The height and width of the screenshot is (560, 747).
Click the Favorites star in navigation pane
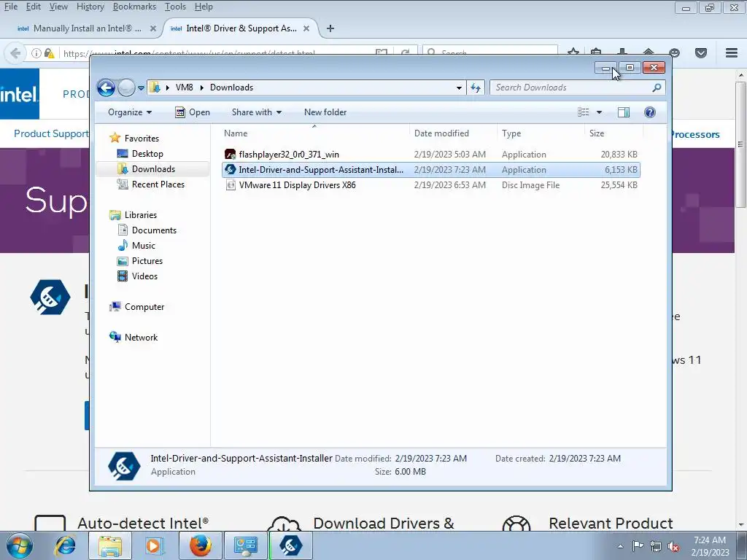pyautogui.click(x=115, y=138)
